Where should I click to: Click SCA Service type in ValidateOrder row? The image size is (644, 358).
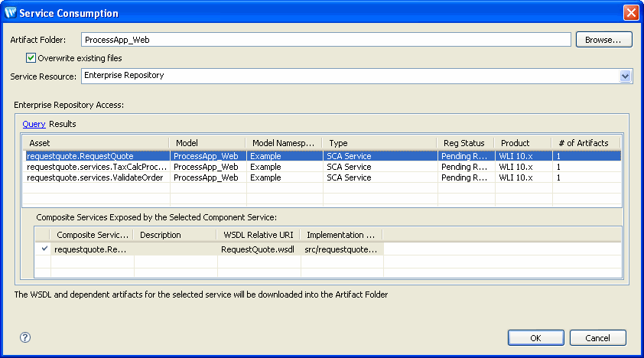tap(349, 177)
